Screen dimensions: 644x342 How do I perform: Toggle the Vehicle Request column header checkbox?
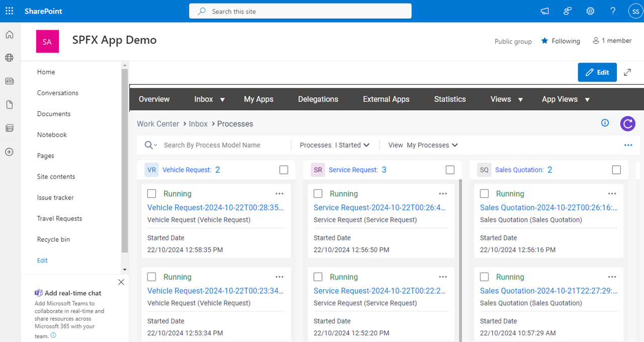[x=284, y=170]
